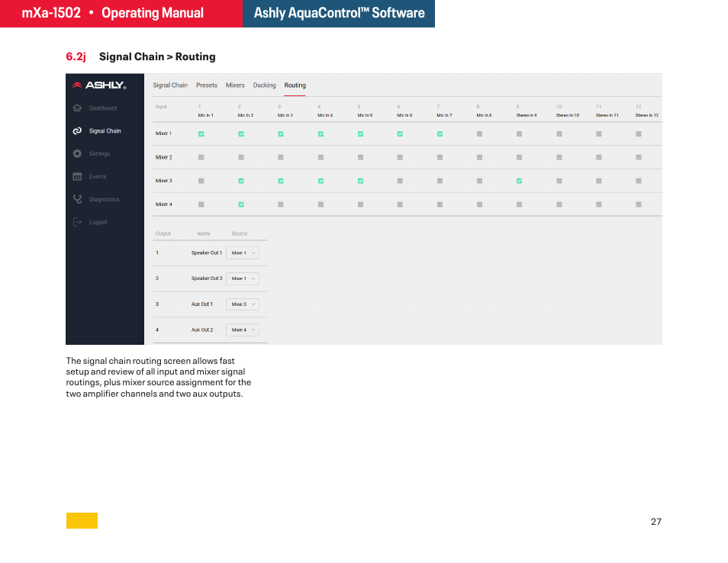The height and width of the screenshot is (563, 728).
Task: Open Speaker Out 1 source dropdown
Action: point(243,253)
